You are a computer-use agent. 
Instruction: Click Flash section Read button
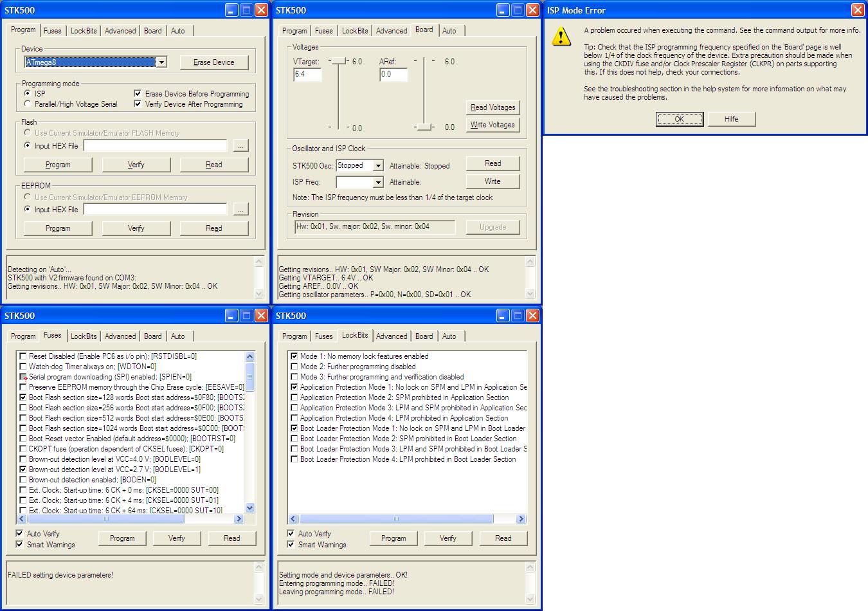coord(214,165)
